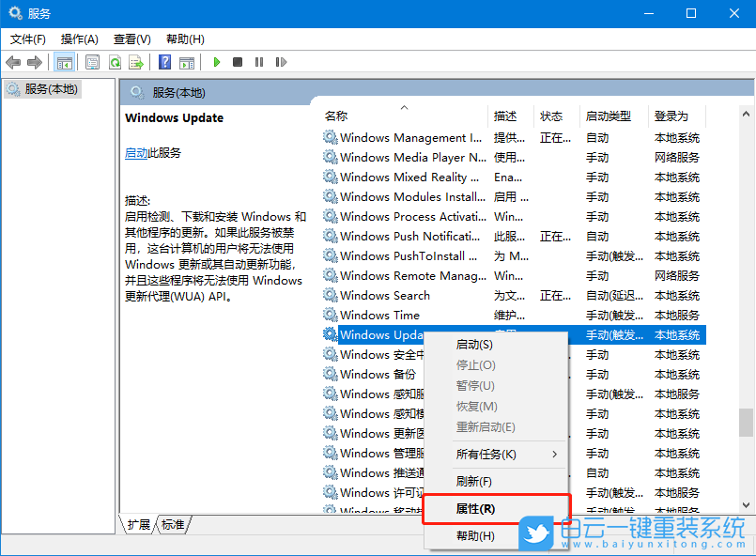This screenshot has width=756, height=556.
Task: Click the Export List toolbar icon
Action: point(137,62)
